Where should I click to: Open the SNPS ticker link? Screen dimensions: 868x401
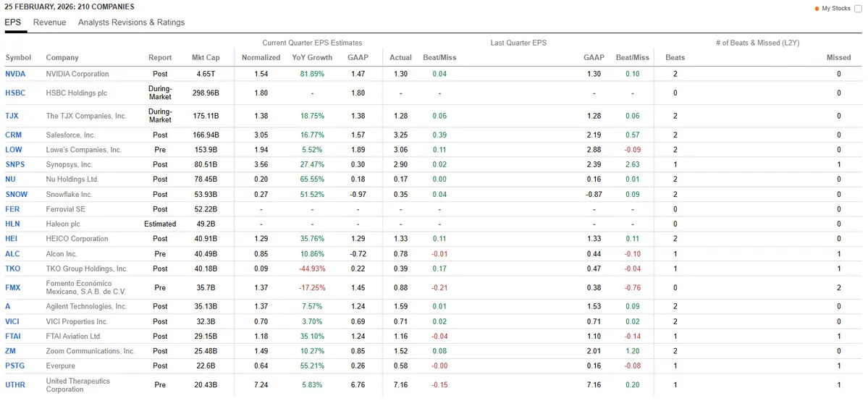(x=15, y=164)
